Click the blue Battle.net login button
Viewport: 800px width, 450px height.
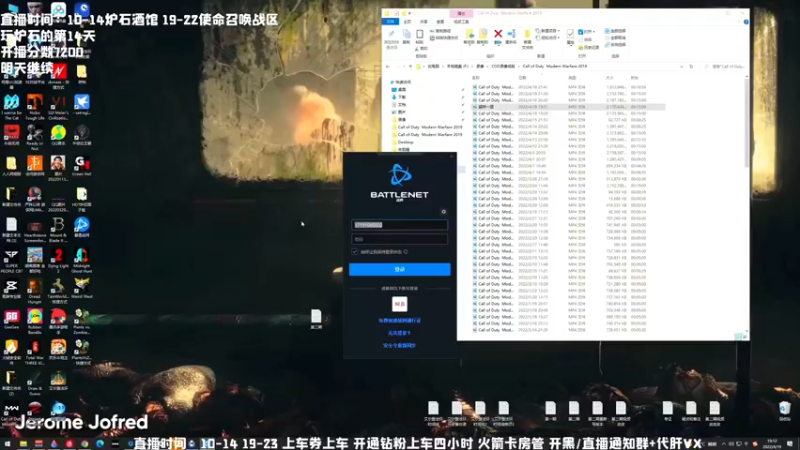[x=399, y=269]
